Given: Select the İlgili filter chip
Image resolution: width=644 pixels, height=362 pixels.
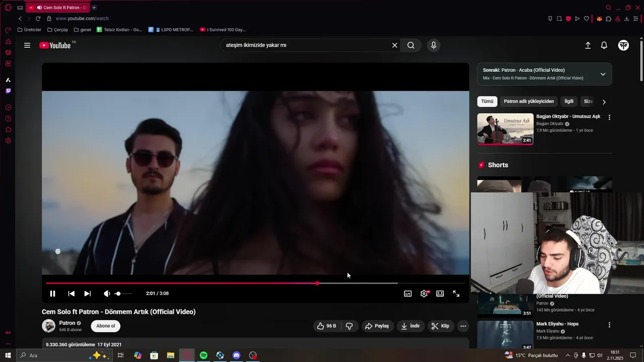Looking at the screenshot, I should tap(569, 102).
